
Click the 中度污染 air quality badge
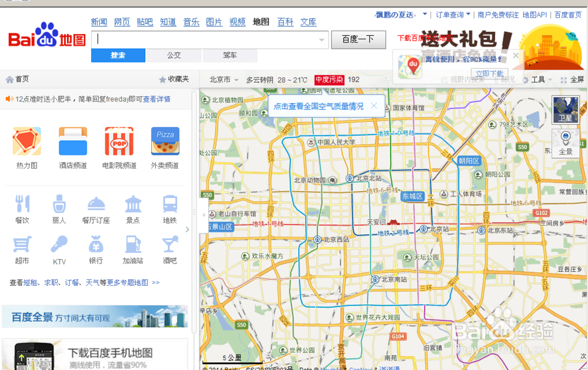(x=329, y=79)
